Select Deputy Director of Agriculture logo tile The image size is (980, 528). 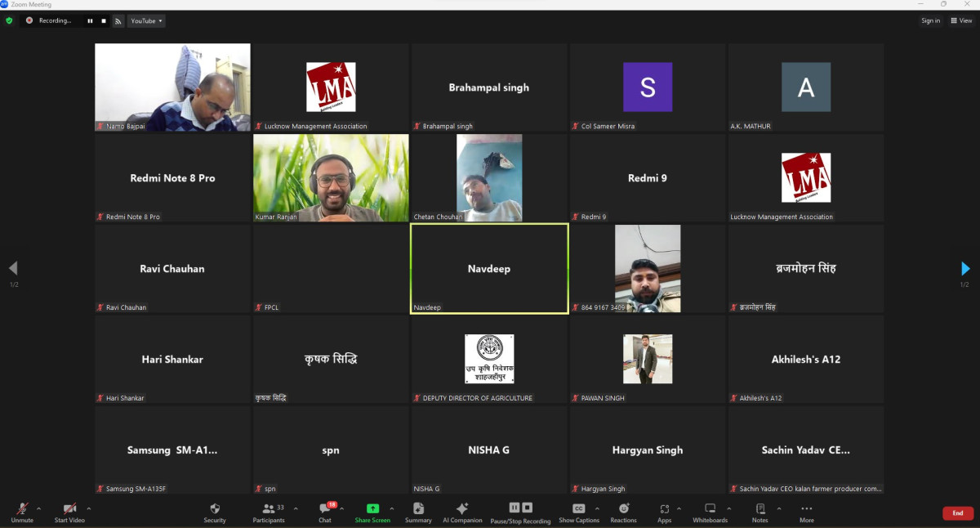pos(489,360)
